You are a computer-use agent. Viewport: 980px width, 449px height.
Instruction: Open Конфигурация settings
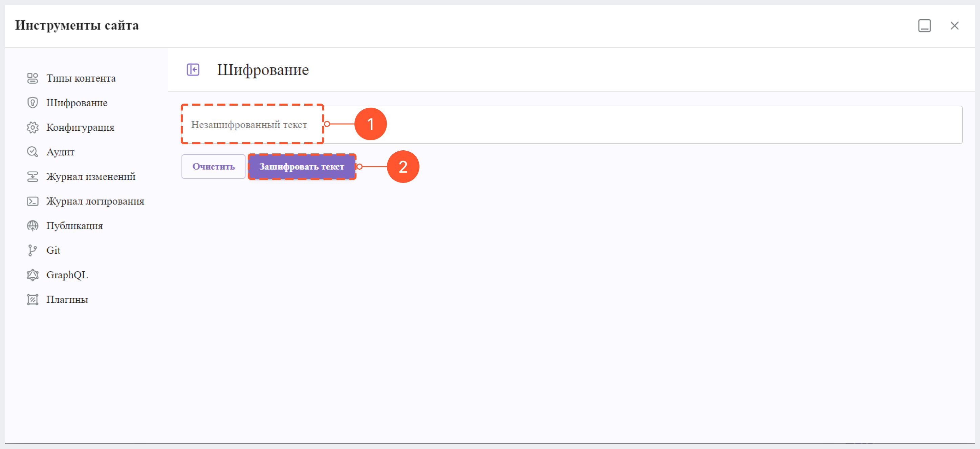tap(80, 128)
